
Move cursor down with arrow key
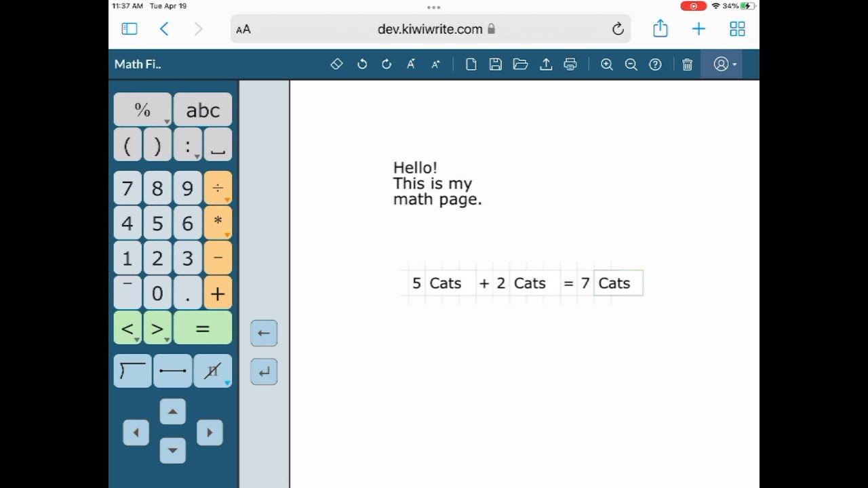(172, 450)
